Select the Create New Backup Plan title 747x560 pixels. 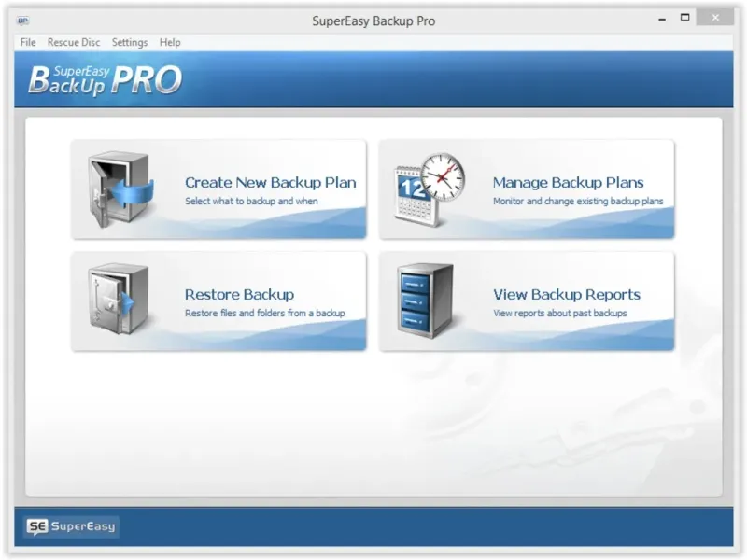click(271, 182)
